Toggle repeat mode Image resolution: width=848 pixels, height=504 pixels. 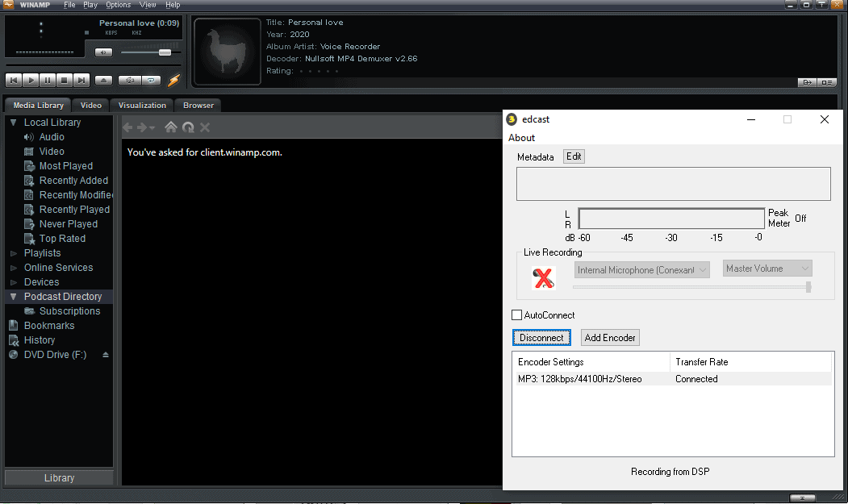point(151,80)
